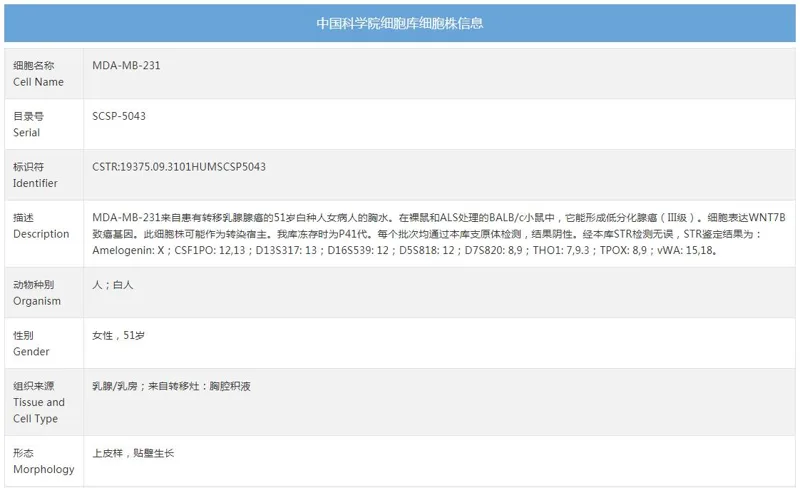Select the Tissue and Cell Type label
The image size is (800, 488).
pyautogui.click(x=39, y=402)
